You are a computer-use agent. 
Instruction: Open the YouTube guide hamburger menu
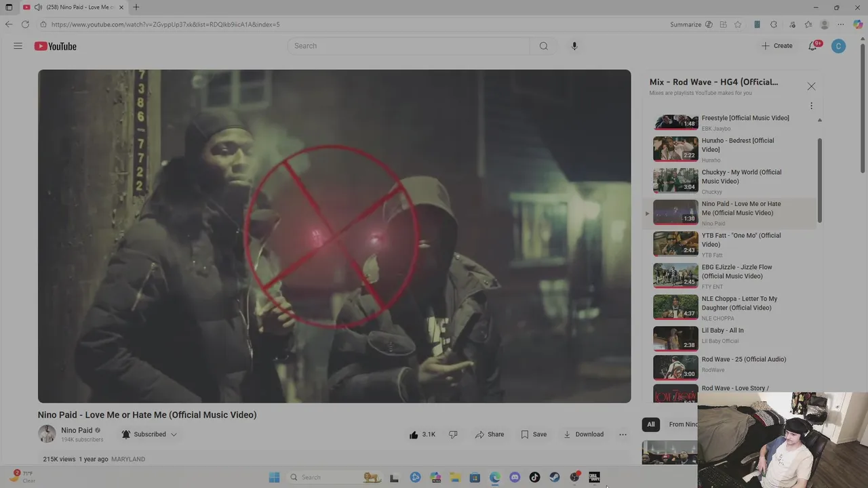point(18,46)
